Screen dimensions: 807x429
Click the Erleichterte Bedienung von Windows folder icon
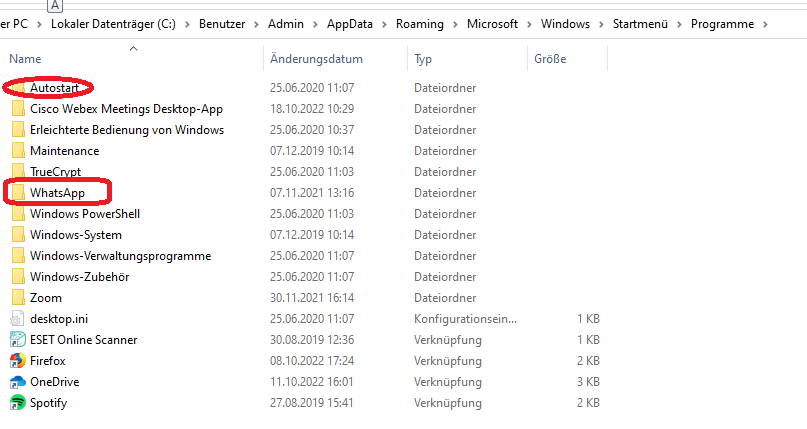(x=17, y=130)
